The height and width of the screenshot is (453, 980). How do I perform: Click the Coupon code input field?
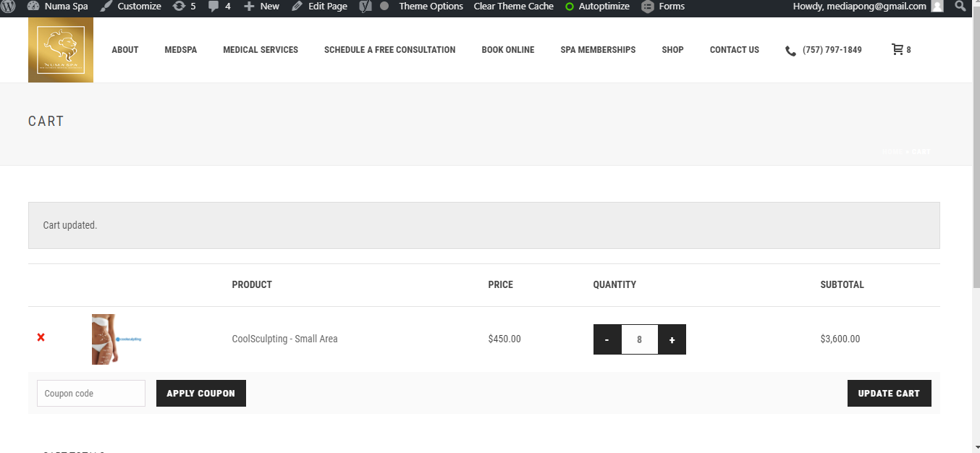pyautogui.click(x=91, y=394)
